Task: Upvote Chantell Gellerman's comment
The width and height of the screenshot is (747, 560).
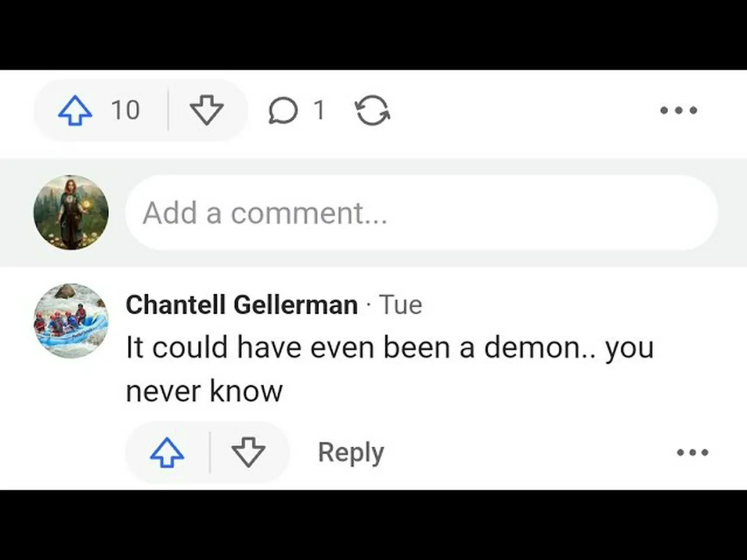Action: coord(167,452)
